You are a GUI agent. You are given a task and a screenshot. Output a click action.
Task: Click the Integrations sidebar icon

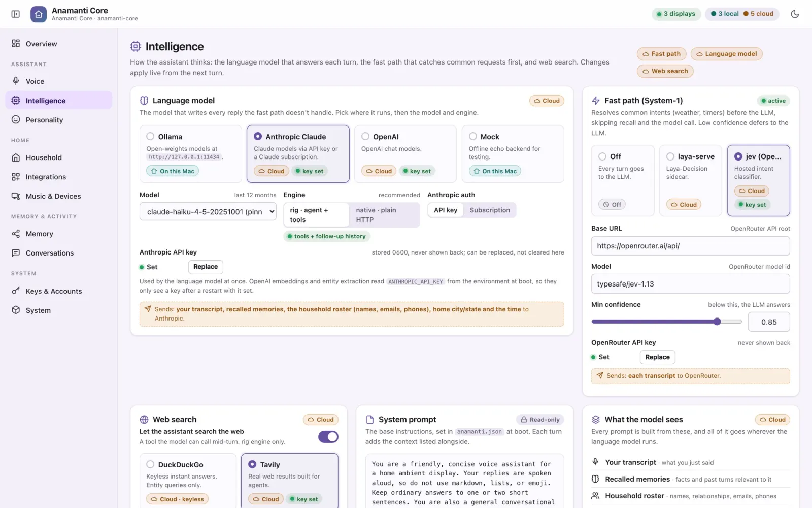16,177
